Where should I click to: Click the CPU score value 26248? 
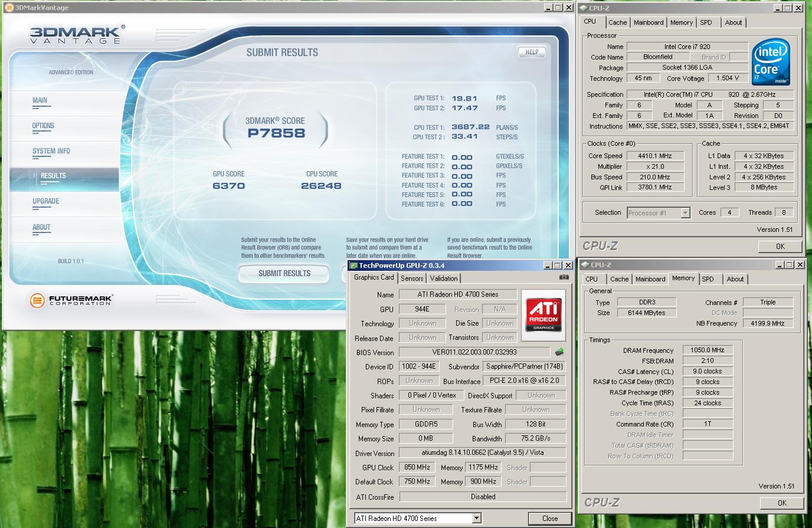click(x=321, y=186)
